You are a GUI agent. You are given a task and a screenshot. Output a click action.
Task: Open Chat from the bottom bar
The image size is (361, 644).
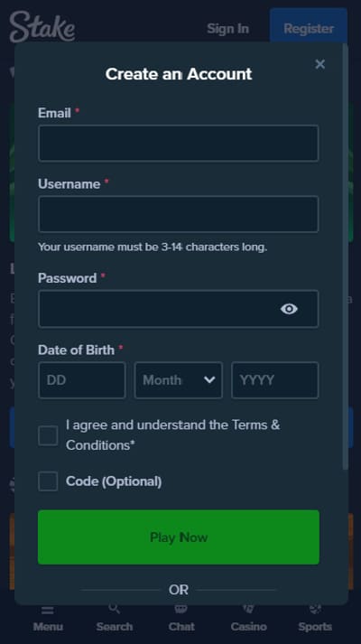pyautogui.click(x=181, y=620)
